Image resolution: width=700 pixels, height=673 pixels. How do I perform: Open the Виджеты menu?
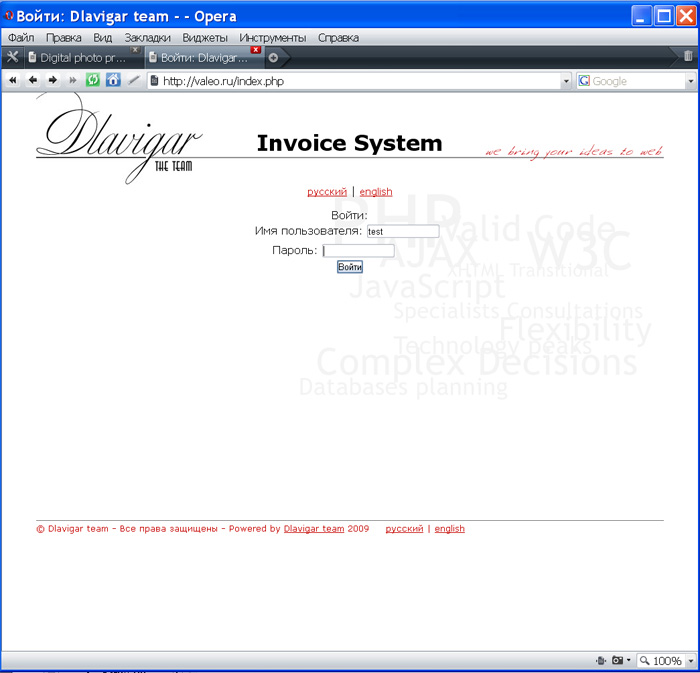point(205,37)
